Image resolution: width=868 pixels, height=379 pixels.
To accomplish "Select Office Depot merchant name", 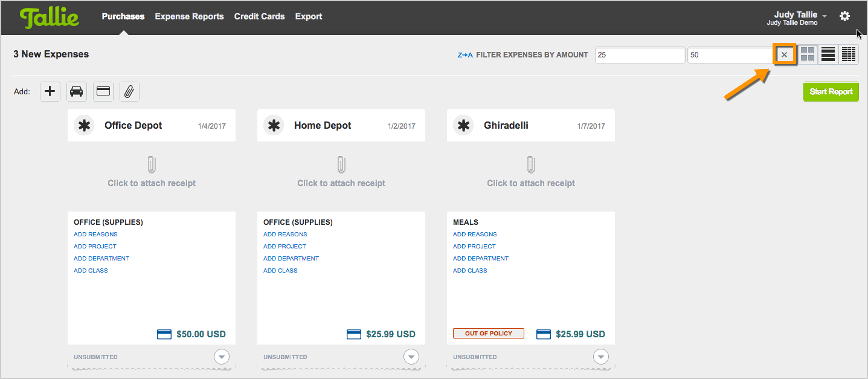I will click(133, 126).
